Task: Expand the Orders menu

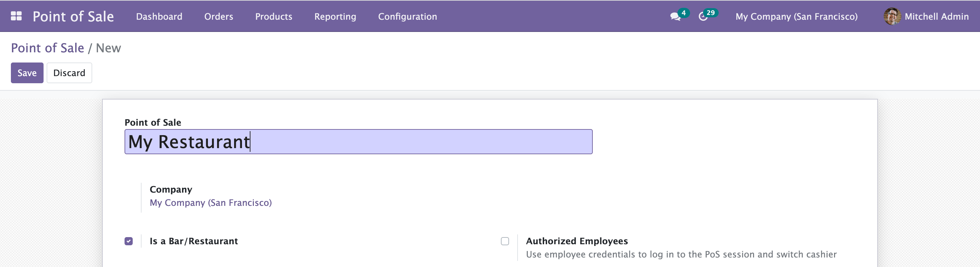Action: point(218,16)
